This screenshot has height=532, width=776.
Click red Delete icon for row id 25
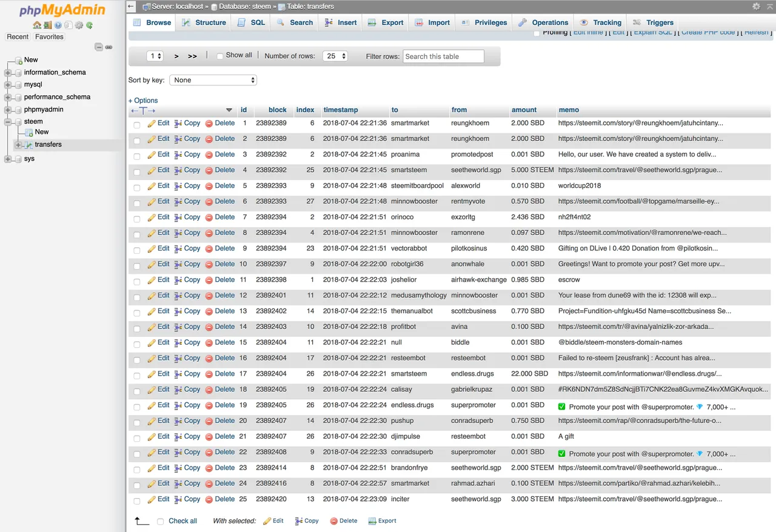(209, 499)
